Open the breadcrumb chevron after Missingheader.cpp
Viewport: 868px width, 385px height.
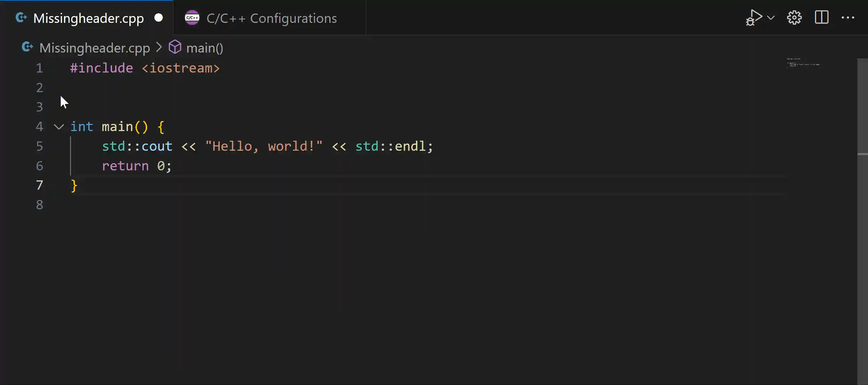coord(158,47)
